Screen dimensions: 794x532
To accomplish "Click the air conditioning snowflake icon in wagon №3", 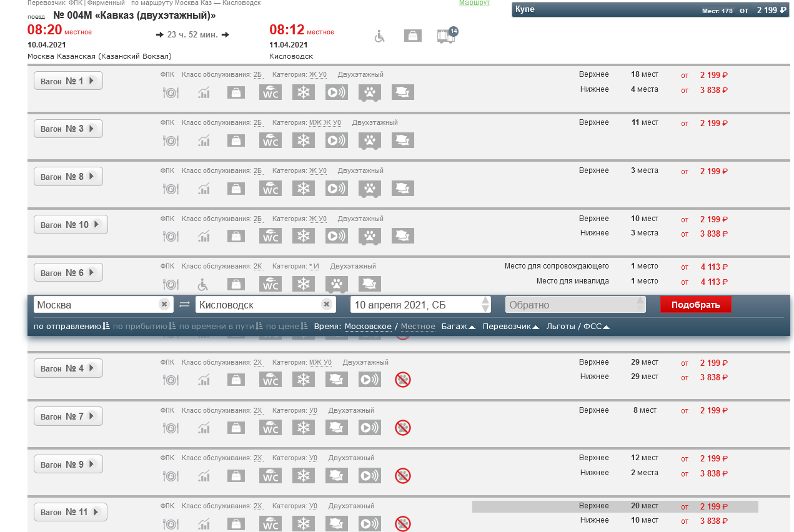I will (x=304, y=140).
